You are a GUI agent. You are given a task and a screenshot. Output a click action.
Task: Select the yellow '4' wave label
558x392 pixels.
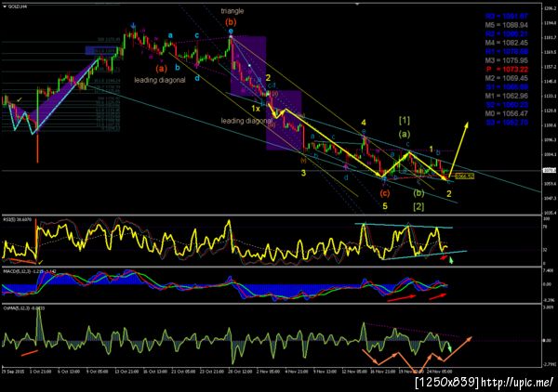click(x=364, y=123)
